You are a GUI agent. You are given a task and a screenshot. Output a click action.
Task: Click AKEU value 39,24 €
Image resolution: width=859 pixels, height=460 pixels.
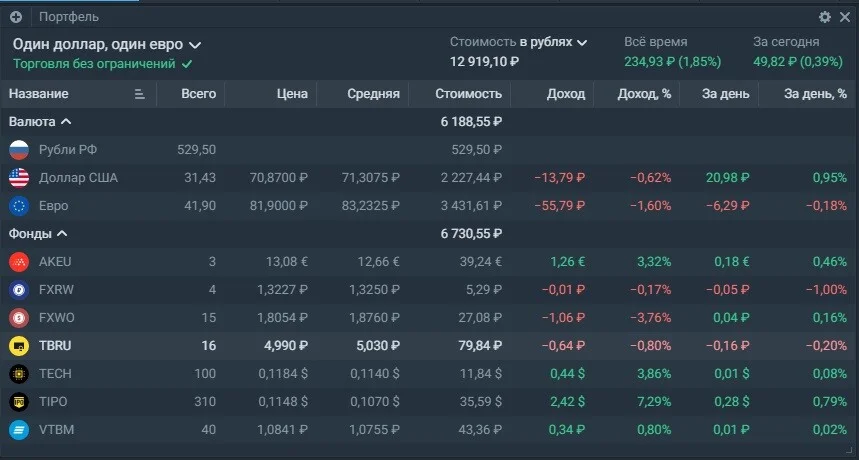point(480,262)
